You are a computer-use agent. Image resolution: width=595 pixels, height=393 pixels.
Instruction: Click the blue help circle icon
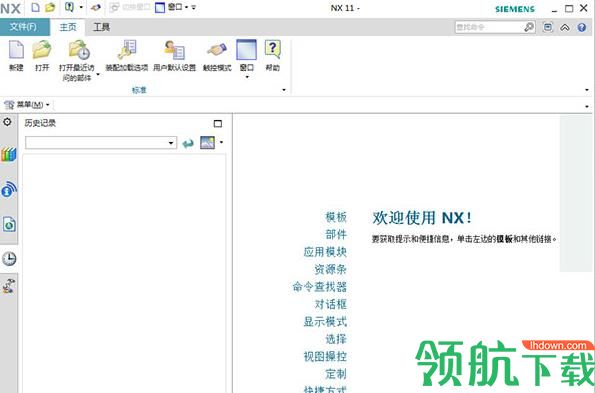click(x=582, y=27)
